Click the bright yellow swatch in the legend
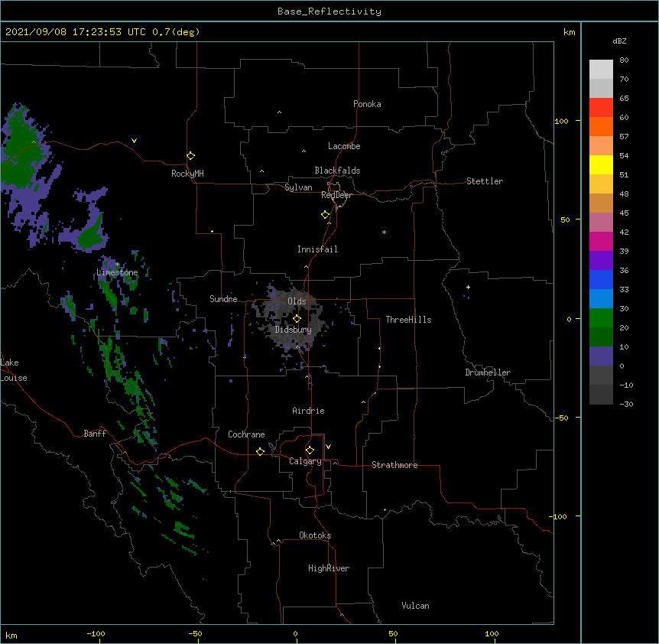Screen dimensions: 659x644 [601, 164]
